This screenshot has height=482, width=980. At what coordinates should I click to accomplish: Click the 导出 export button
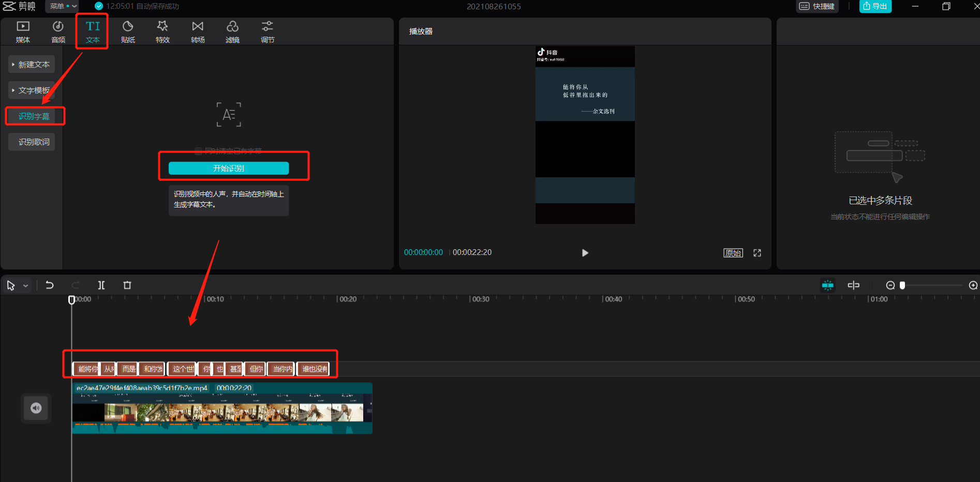pyautogui.click(x=875, y=6)
